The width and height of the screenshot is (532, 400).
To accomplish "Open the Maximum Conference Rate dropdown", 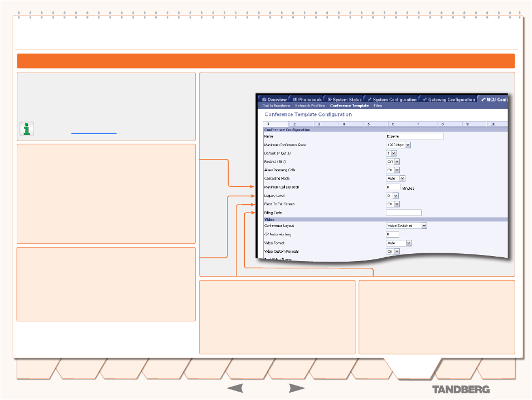I will 398,145.
